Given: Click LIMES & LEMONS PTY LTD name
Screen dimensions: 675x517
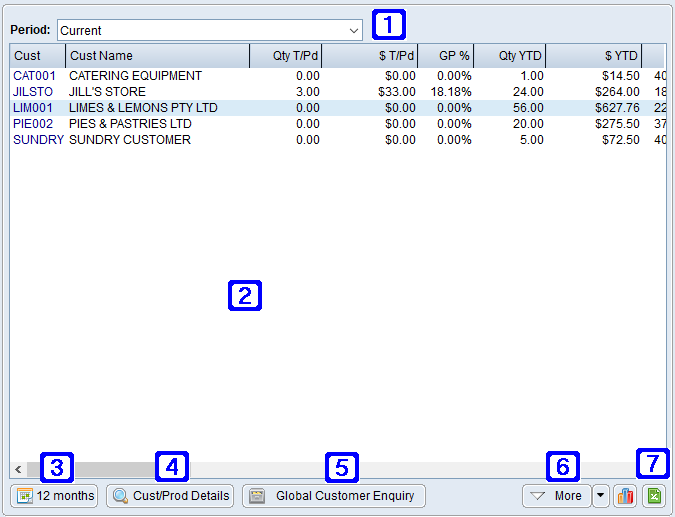Looking at the screenshot, I should pyautogui.click(x=143, y=108).
